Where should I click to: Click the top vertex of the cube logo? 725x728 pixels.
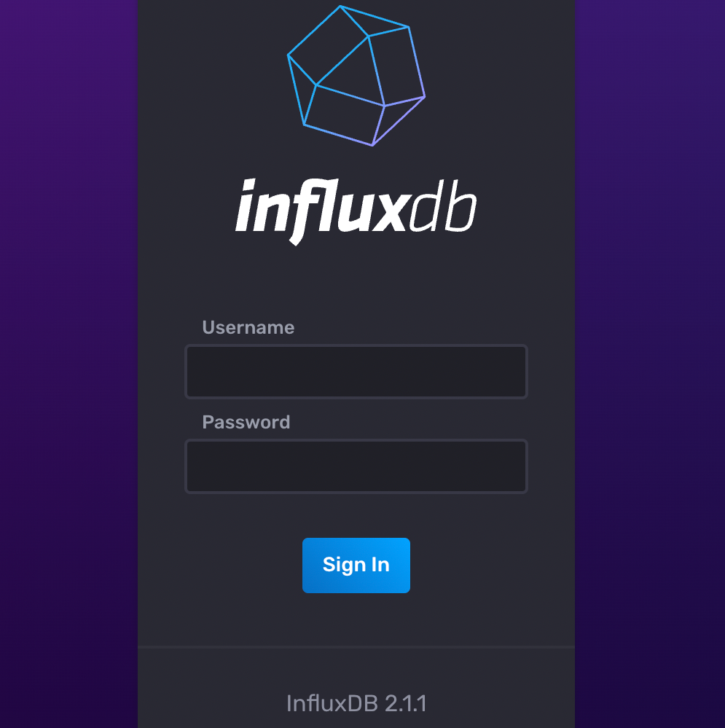(x=340, y=6)
